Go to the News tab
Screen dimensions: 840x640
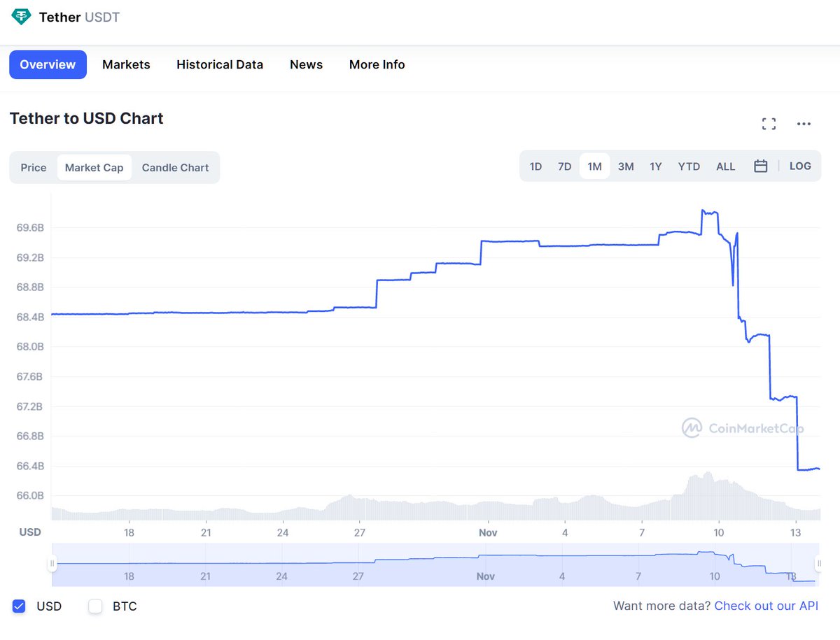click(x=306, y=64)
